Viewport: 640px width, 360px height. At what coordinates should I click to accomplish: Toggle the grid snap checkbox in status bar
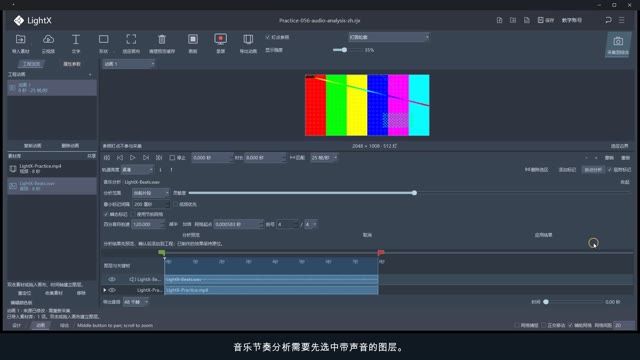[x=517, y=325]
